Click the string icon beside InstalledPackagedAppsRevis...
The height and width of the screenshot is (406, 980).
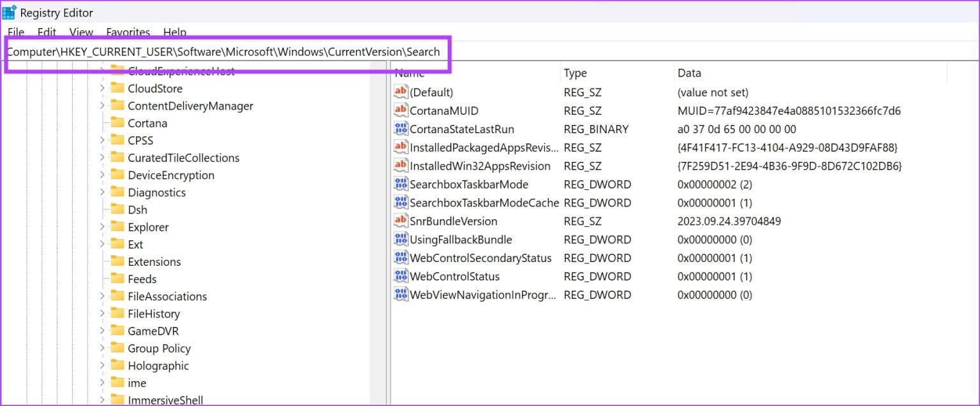click(x=401, y=147)
